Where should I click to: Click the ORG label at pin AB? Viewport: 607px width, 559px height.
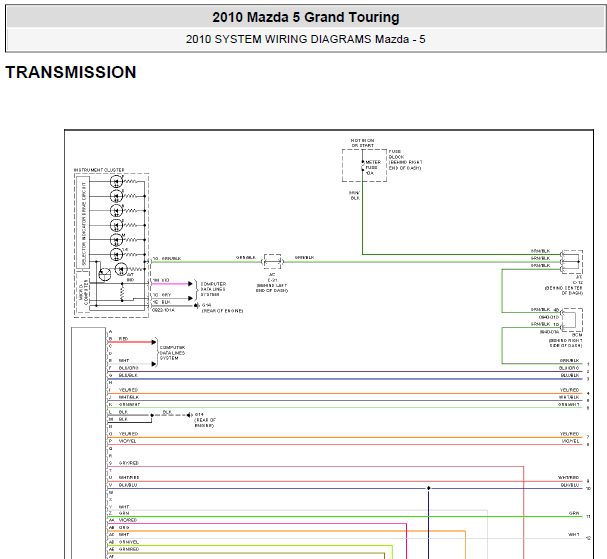pos(124,527)
